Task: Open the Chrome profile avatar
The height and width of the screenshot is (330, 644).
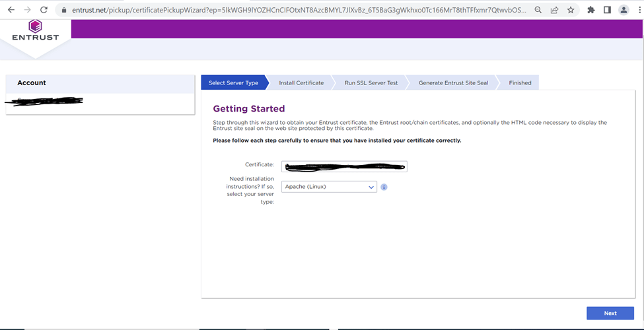Action: pos(624,10)
